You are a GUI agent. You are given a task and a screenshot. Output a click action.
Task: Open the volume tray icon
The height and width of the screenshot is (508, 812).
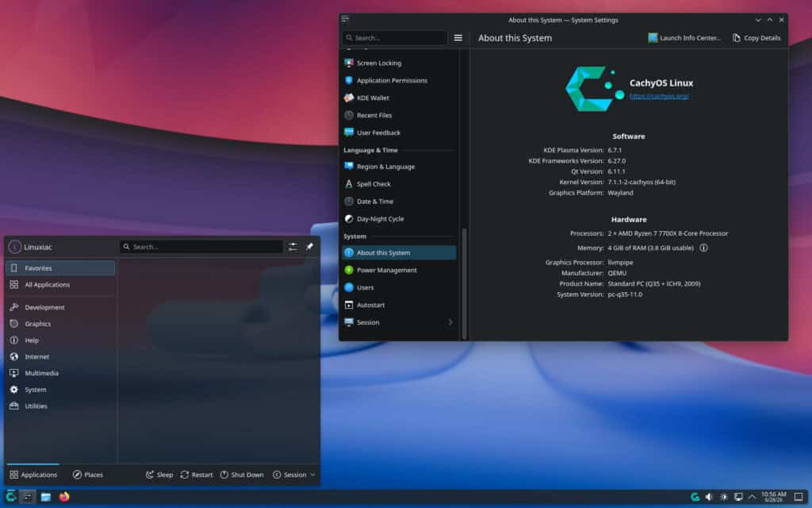[x=709, y=497]
